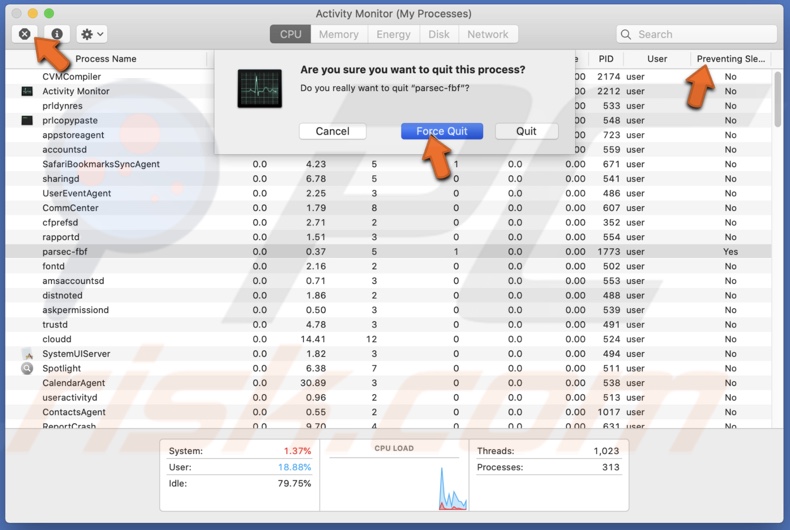The image size is (790, 530).
Task: Sort by PID column header
Action: [x=606, y=59]
